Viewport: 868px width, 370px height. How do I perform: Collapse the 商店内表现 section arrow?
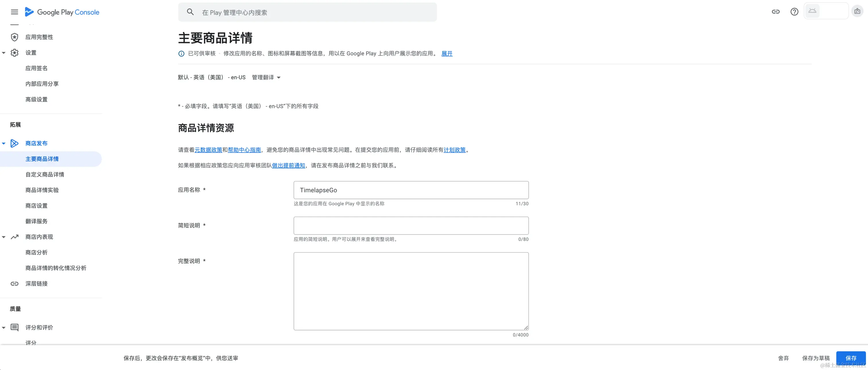[x=4, y=237]
